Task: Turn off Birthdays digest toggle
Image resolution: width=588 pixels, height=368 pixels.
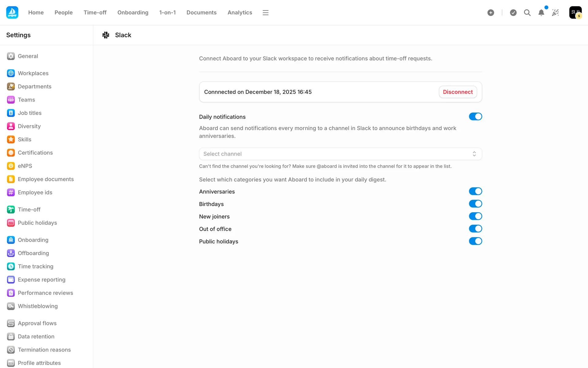Action: pos(475,204)
